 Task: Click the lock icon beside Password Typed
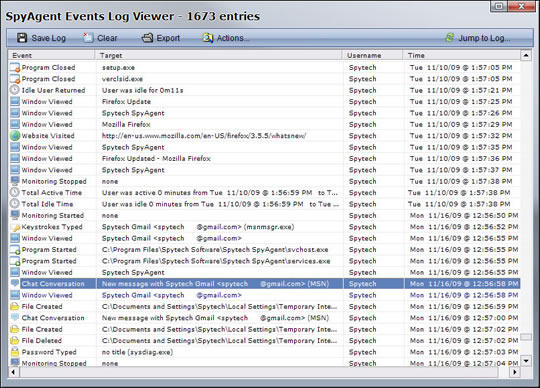[15, 352]
